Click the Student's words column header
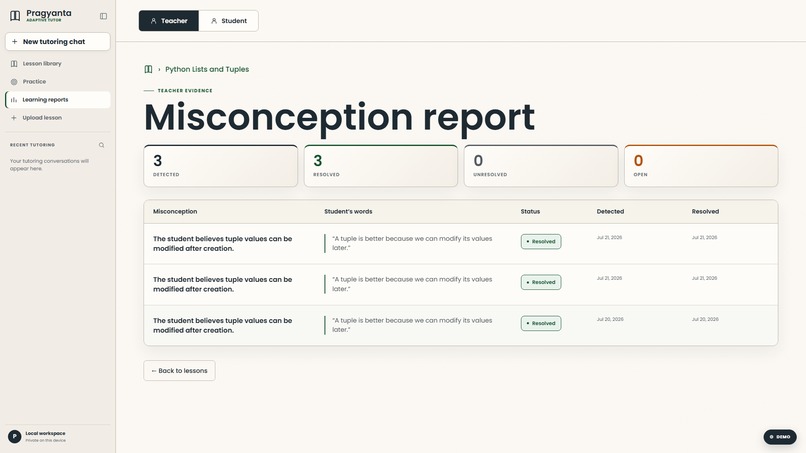 tap(348, 211)
